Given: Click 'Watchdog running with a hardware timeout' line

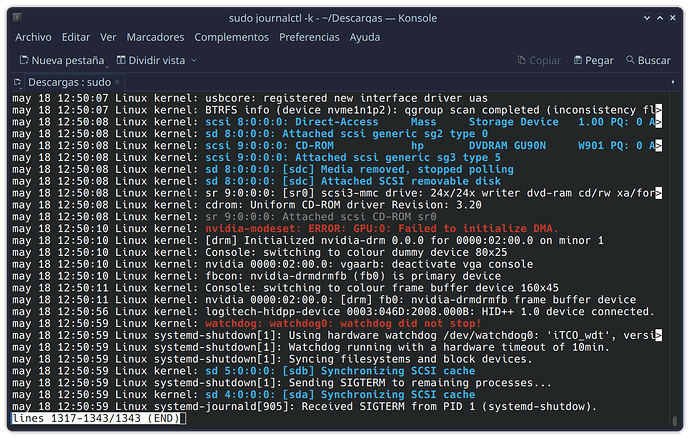Looking at the screenshot, I should tap(311, 347).
